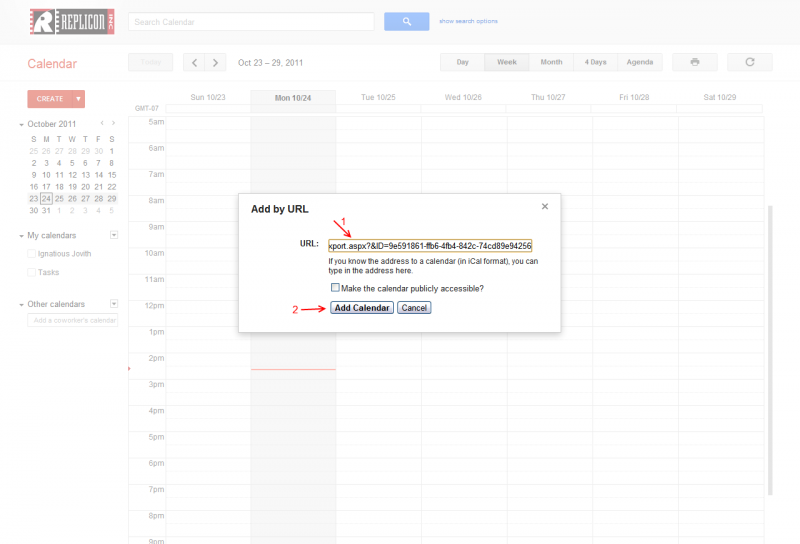Click the Tasks calendar label
The image size is (800, 544).
48,272
